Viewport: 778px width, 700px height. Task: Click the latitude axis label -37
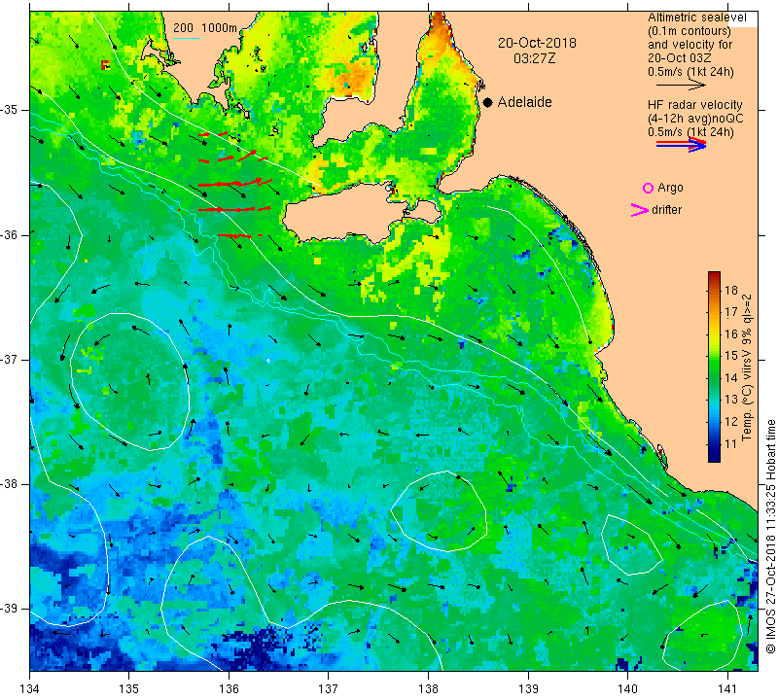(x=8, y=359)
